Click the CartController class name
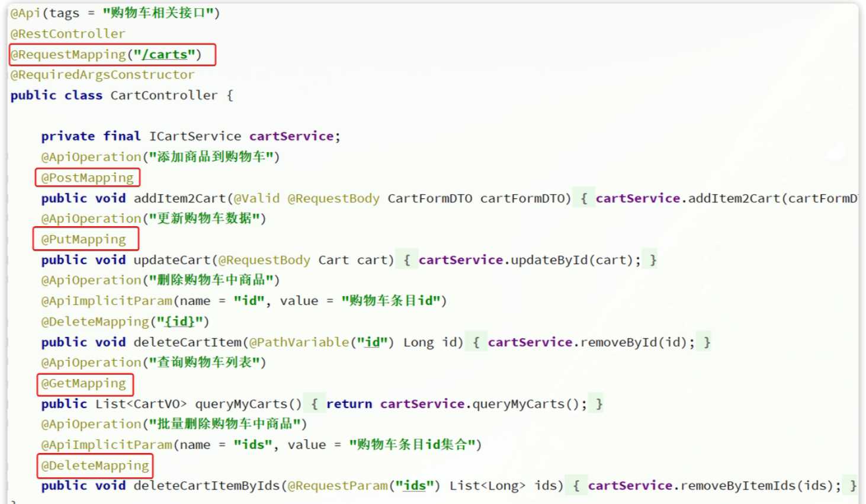The width and height of the screenshot is (866, 504). (163, 95)
